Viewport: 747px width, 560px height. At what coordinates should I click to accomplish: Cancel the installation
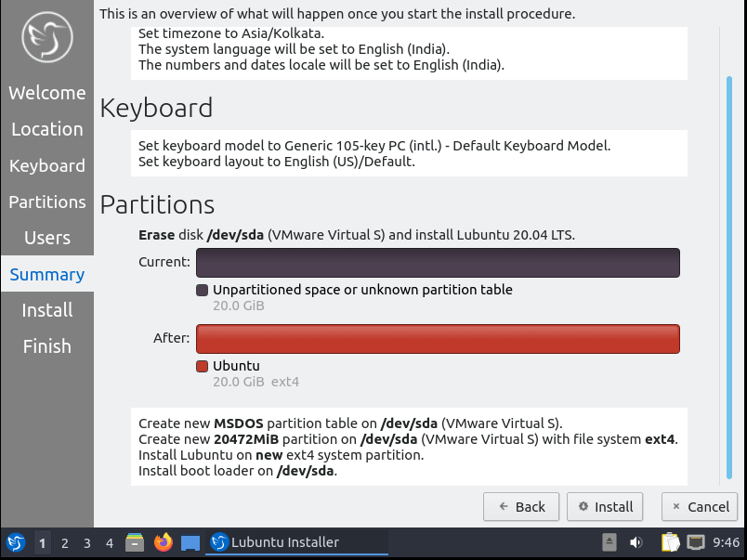click(x=700, y=506)
